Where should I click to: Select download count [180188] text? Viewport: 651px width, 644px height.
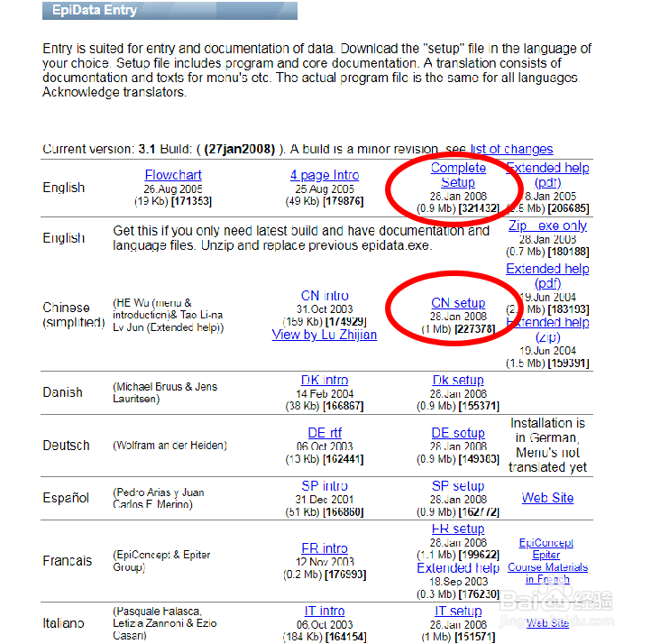[x=568, y=252]
